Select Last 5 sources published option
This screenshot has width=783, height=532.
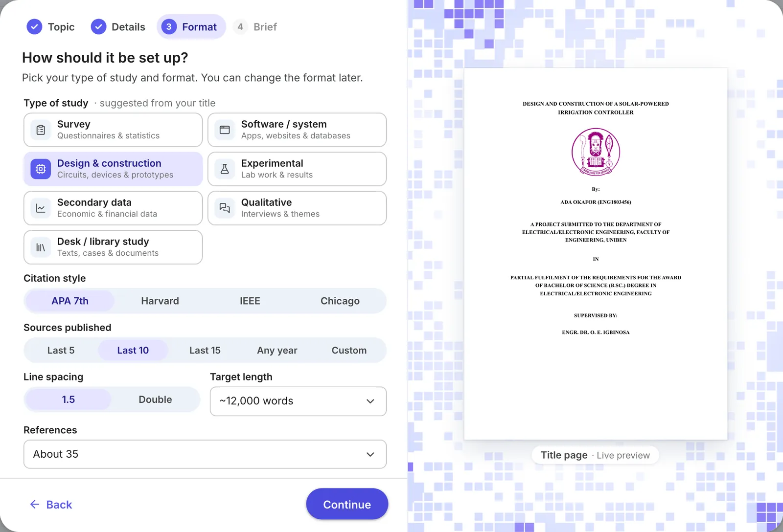click(61, 351)
